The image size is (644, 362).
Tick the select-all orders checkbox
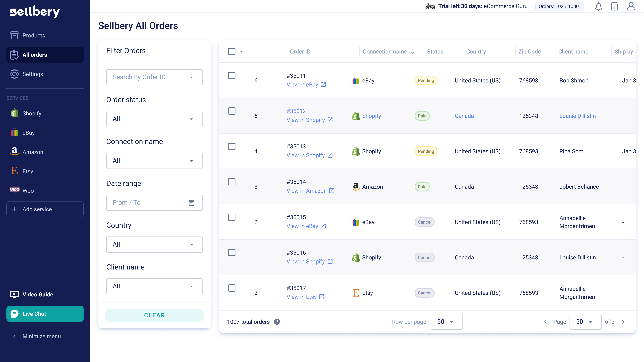(232, 51)
